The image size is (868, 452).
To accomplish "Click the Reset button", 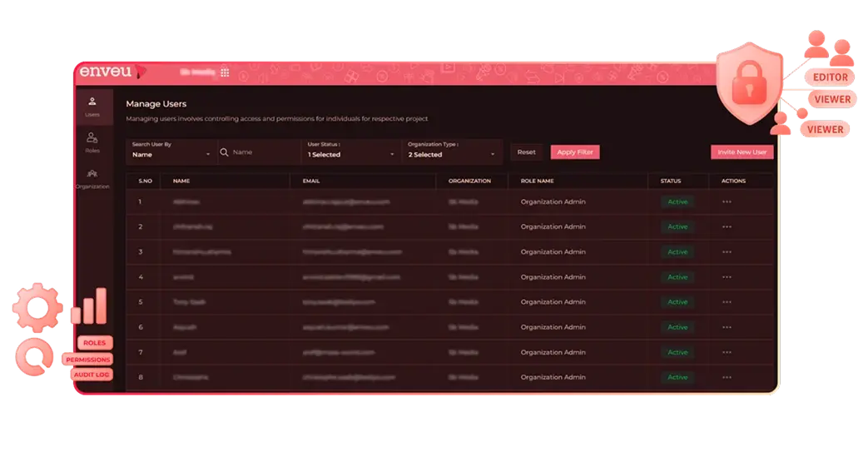I will [526, 152].
